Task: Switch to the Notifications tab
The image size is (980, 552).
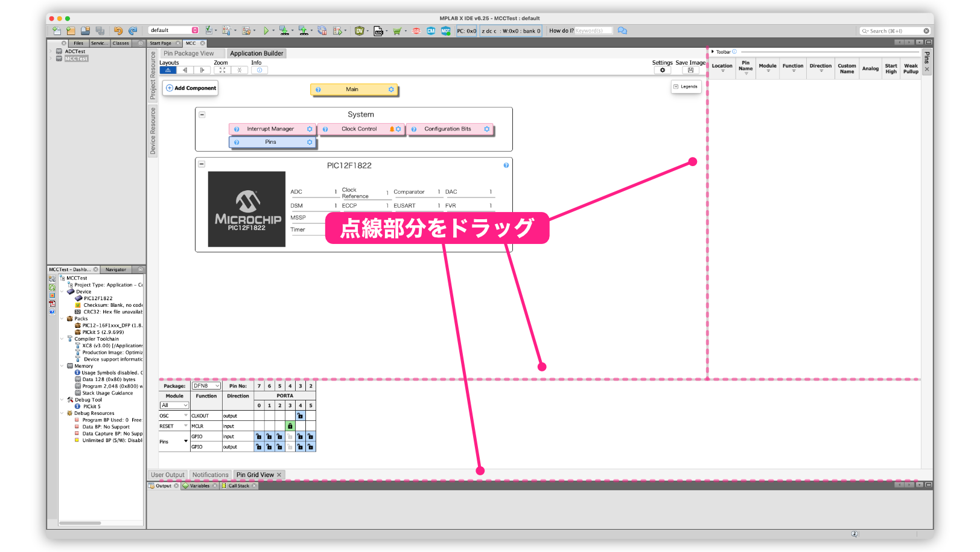Action: coord(211,475)
